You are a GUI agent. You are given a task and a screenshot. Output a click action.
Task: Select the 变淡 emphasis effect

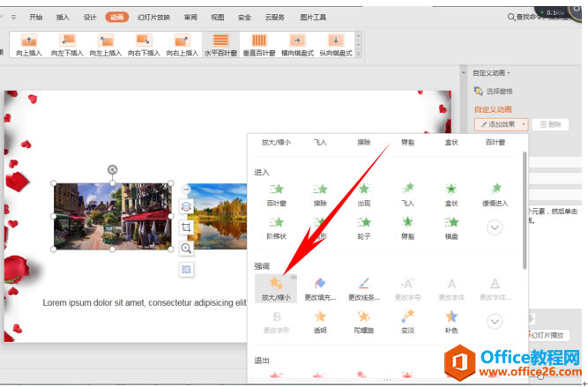click(x=407, y=322)
